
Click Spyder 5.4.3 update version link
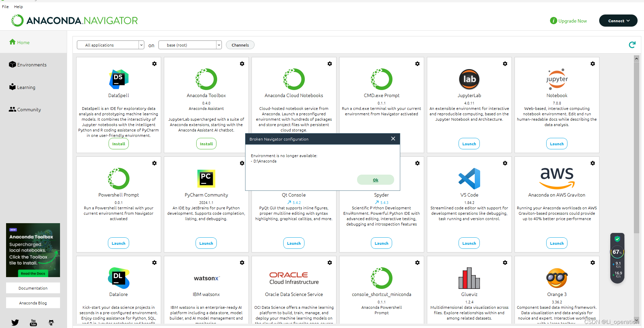(382, 203)
